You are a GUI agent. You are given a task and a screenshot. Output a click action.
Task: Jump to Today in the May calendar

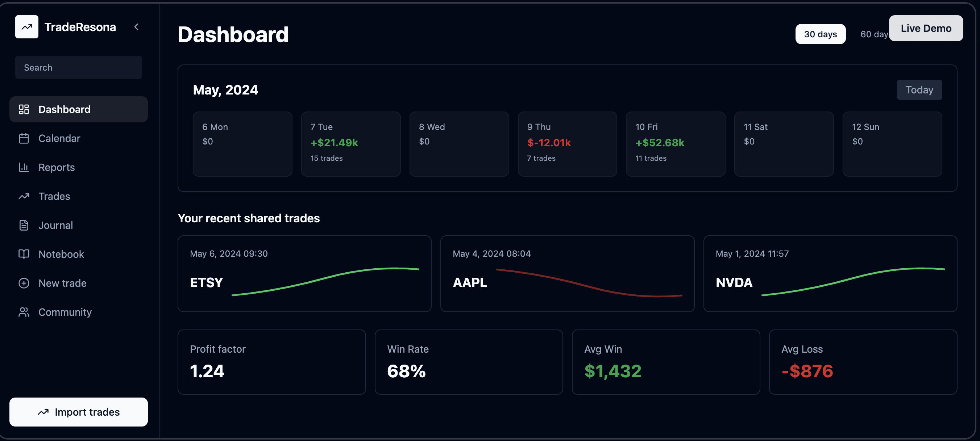click(919, 90)
